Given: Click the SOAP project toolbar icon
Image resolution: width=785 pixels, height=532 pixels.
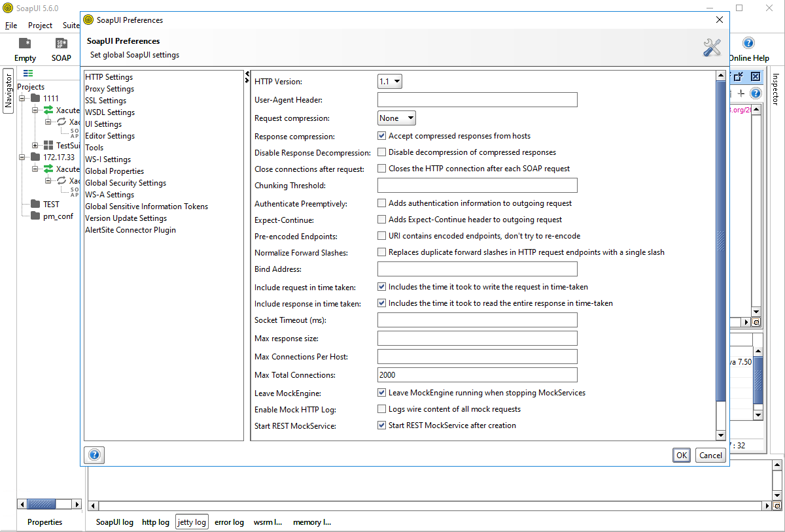Looking at the screenshot, I should [x=61, y=44].
